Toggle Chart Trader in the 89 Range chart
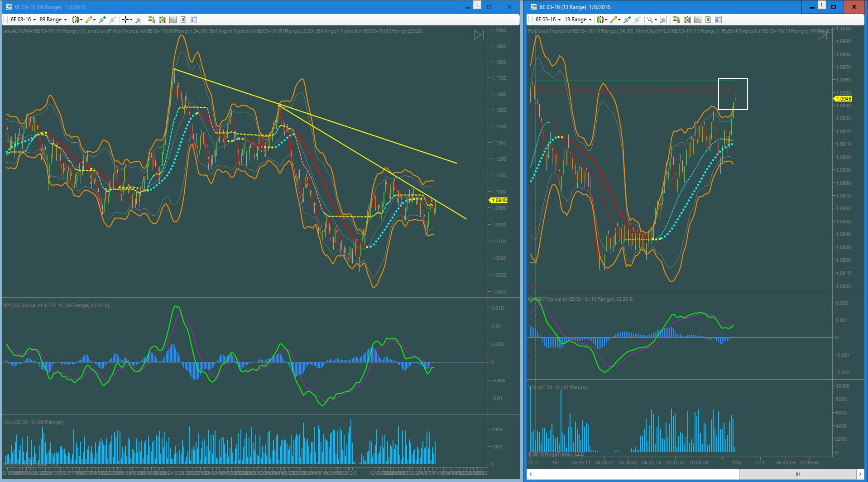Image resolution: width=868 pixels, height=482 pixels. 152,19
